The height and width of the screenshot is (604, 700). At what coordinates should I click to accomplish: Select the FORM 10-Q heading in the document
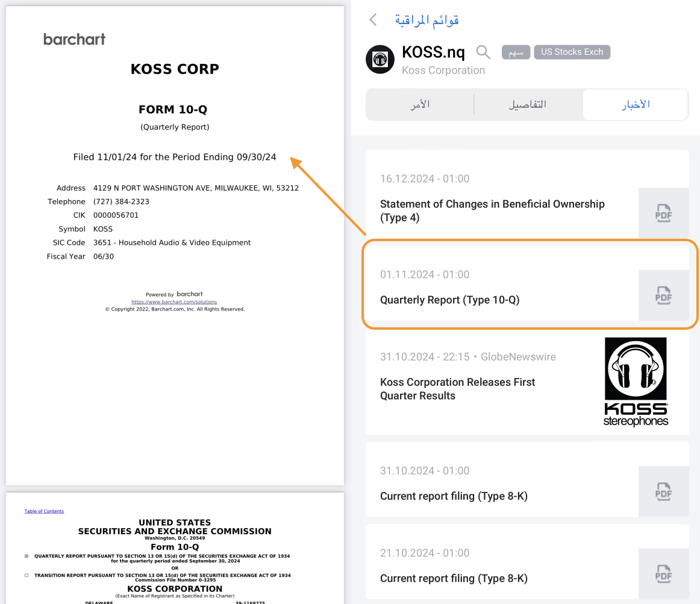173,110
